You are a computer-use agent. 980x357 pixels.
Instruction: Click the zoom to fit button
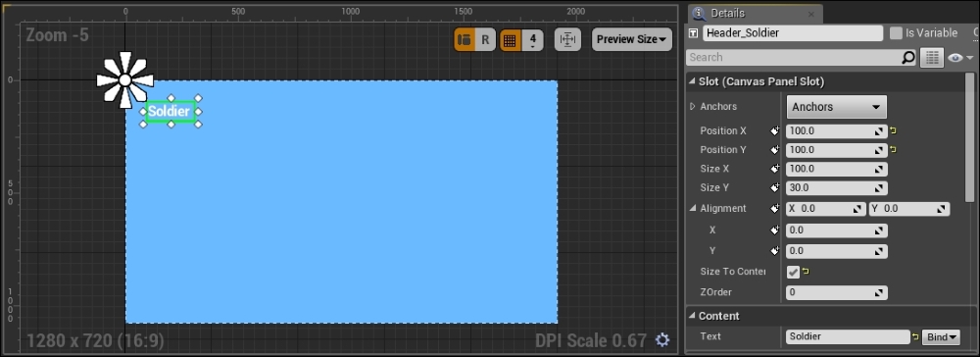[x=567, y=40]
